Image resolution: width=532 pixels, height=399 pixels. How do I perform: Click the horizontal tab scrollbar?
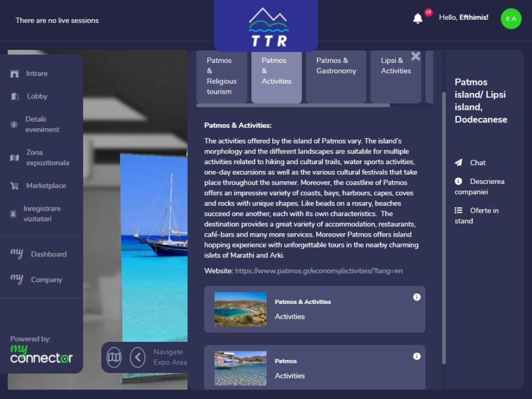[293, 105]
